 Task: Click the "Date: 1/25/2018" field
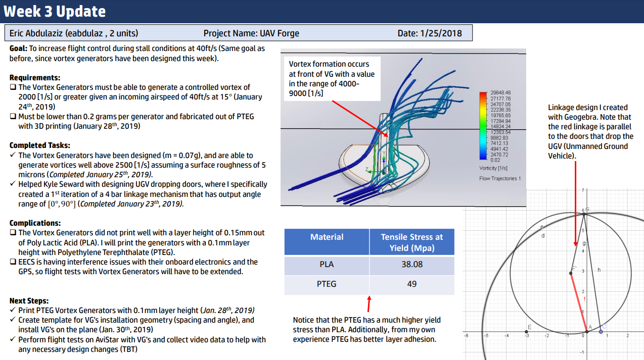[x=430, y=33]
